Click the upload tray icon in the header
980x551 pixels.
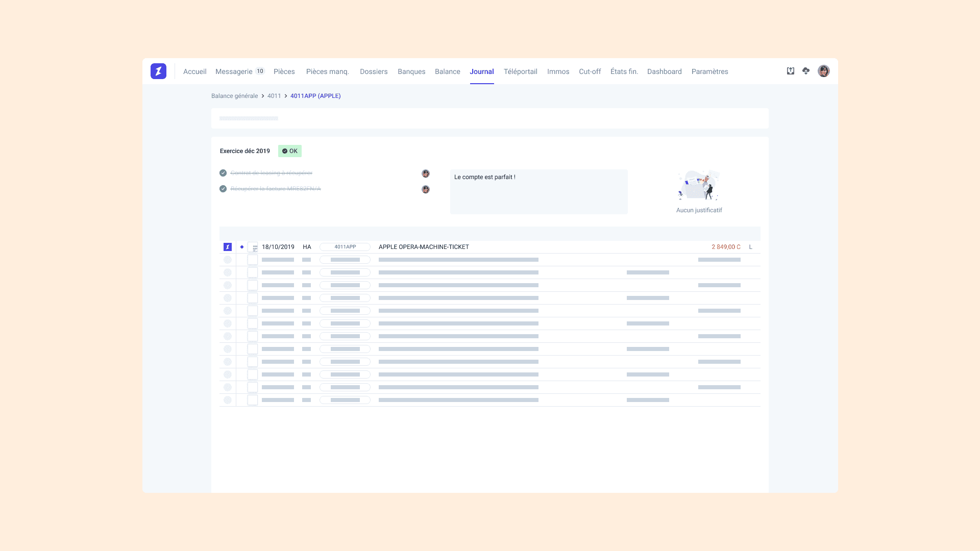point(790,71)
